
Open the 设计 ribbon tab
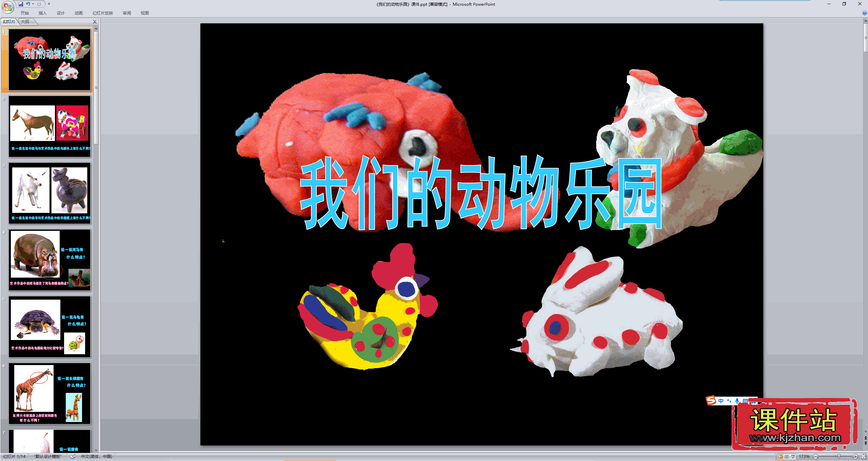tap(60, 13)
